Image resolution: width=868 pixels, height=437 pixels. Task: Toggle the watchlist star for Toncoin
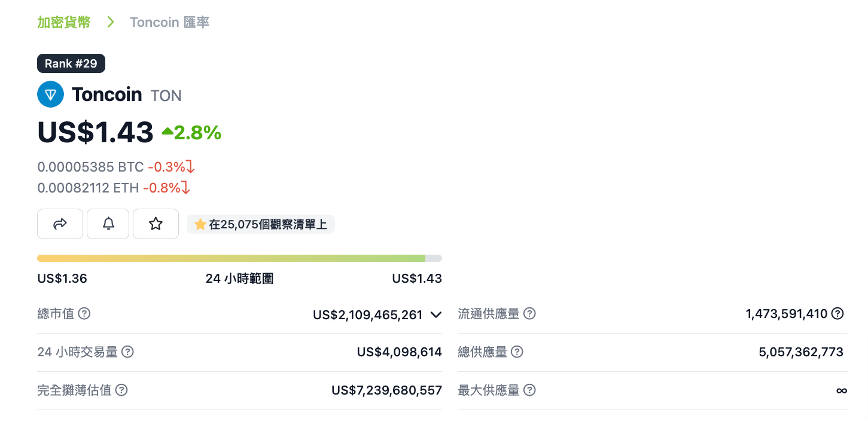click(x=156, y=224)
